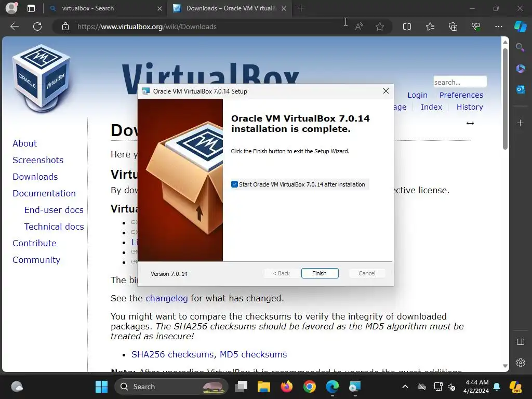Add a sidebar app with plus icon

tap(520, 123)
